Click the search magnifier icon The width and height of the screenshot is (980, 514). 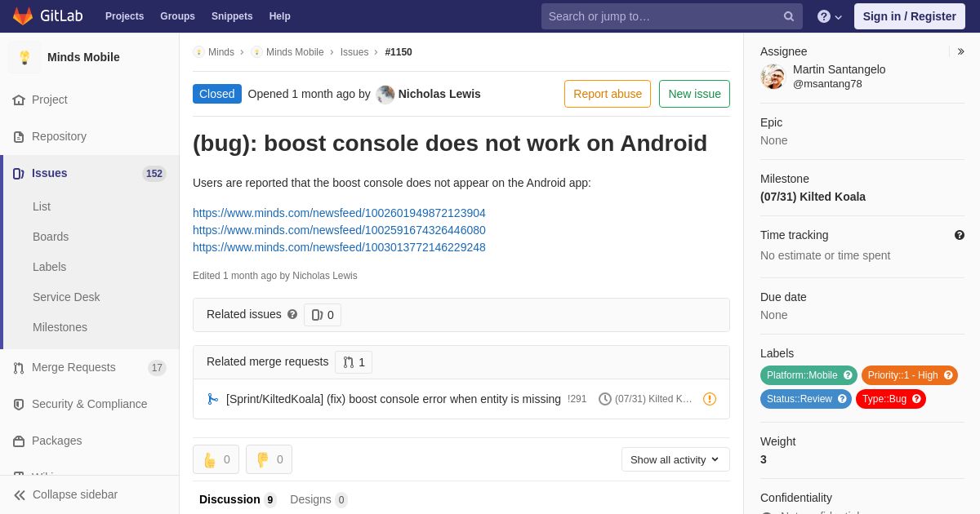(789, 16)
